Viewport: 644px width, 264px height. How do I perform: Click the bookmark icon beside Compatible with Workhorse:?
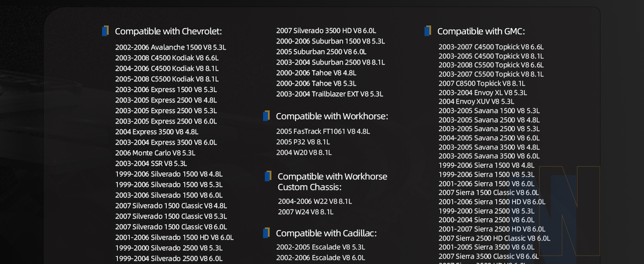266,116
